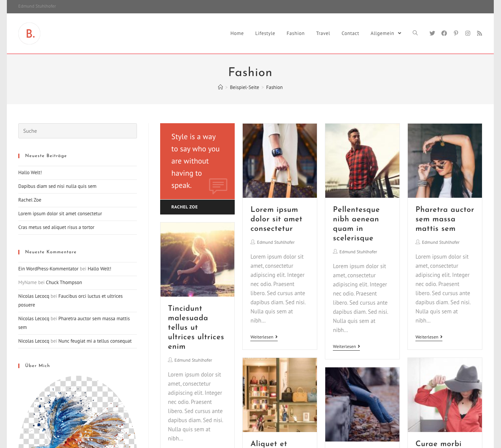Visit the Twitter profile icon
Screen dimensions: 501x448
[432, 33]
